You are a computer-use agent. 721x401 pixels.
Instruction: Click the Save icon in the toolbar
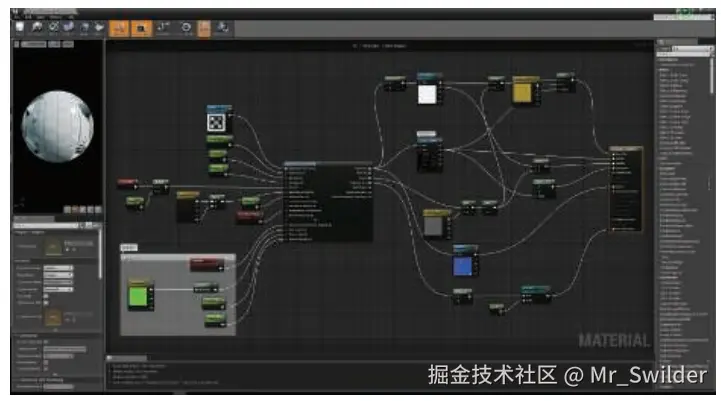20,28
